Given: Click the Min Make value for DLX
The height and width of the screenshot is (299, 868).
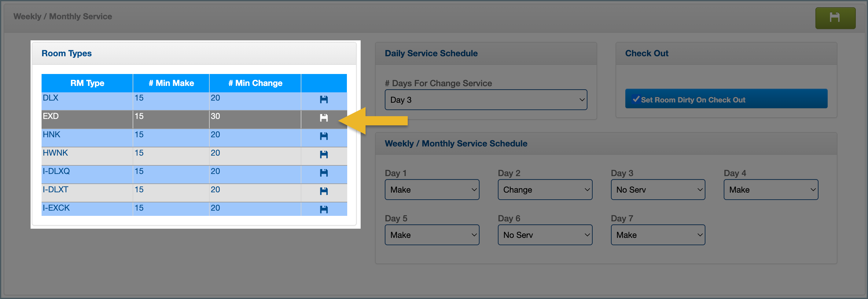Looking at the screenshot, I should [171, 98].
